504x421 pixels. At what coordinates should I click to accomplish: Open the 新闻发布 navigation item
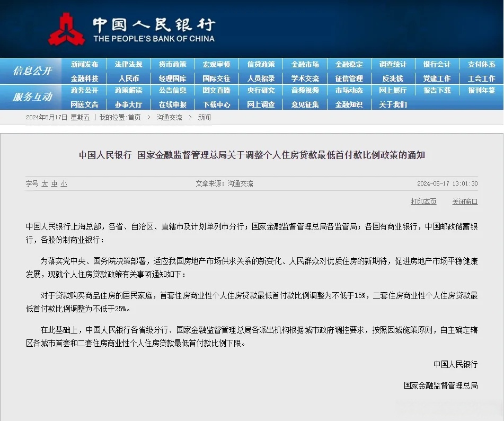point(84,64)
